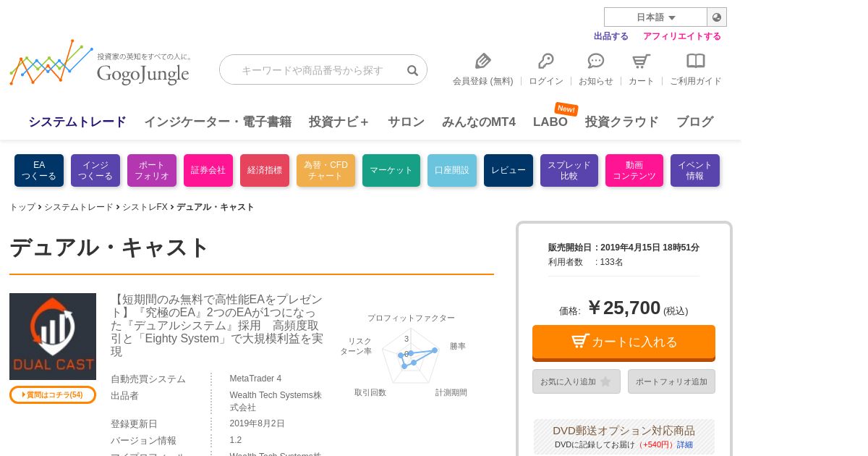Click the star icon on お気に入り追加
The width and height of the screenshot is (868, 456).
(605, 381)
